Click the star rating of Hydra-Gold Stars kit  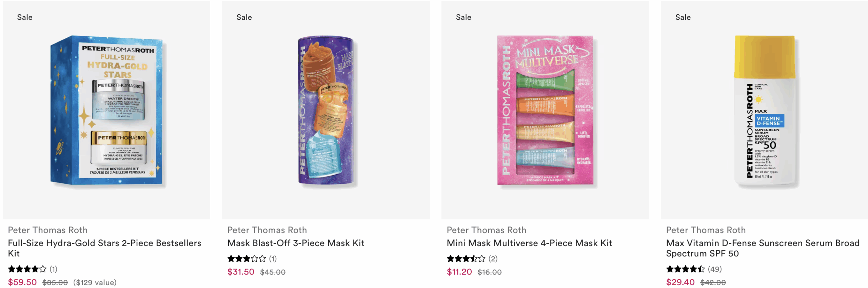pos(27,269)
